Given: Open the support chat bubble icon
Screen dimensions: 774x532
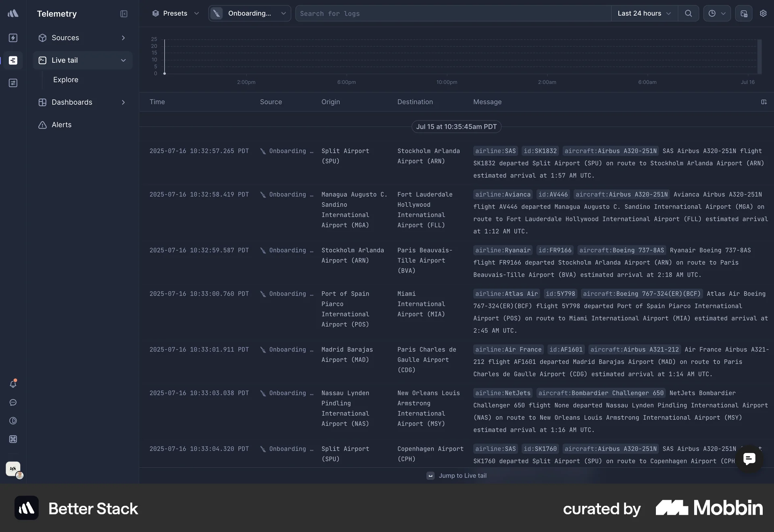Looking at the screenshot, I should (13, 403).
